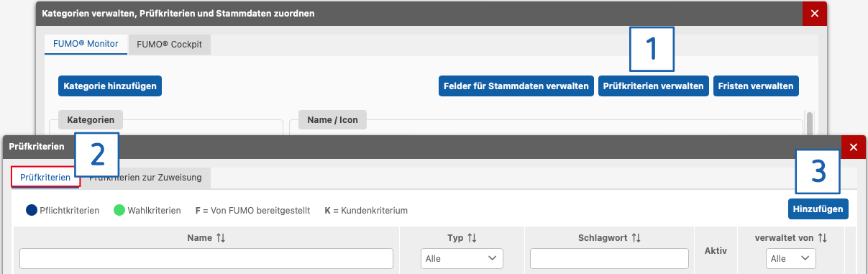This screenshot has height=274, width=868.
Task: Click Kategorie hinzufügen button
Action: (x=110, y=86)
